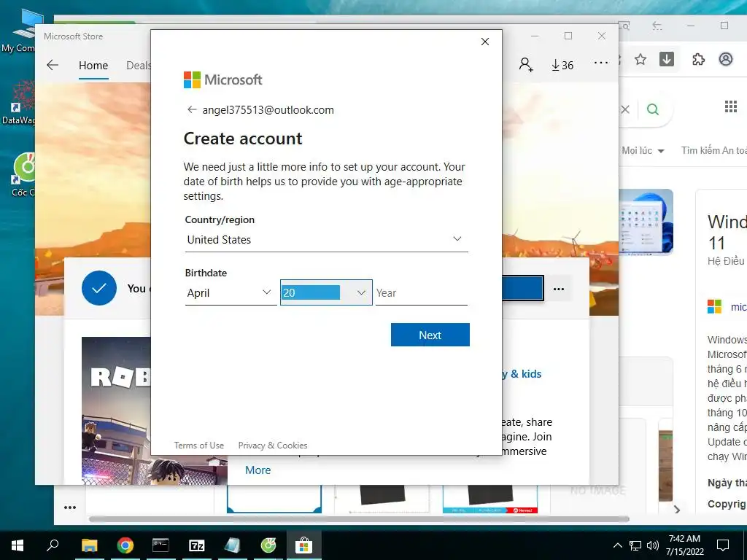Open File Explorer from the taskbar

pyautogui.click(x=89, y=545)
